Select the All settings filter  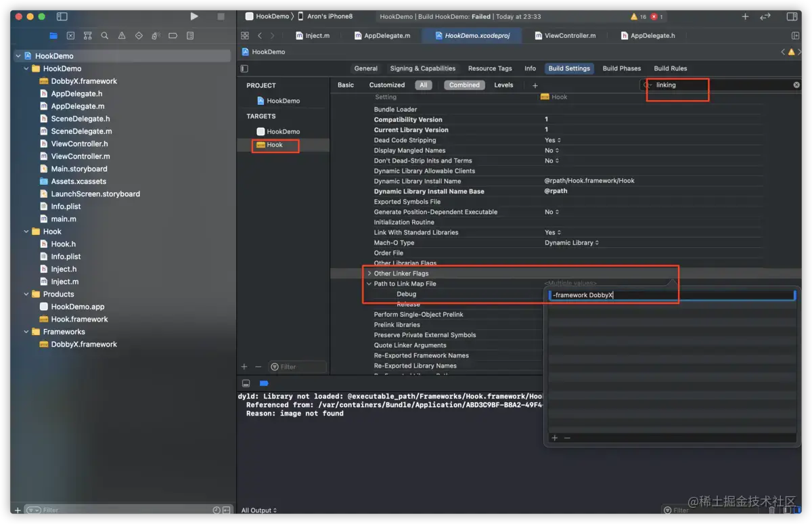click(424, 85)
